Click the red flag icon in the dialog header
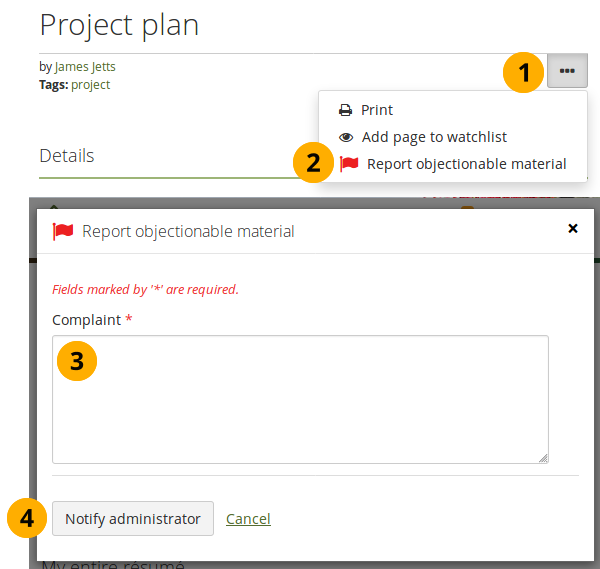The width and height of the screenshot is (600, 569). coord(63,231)
